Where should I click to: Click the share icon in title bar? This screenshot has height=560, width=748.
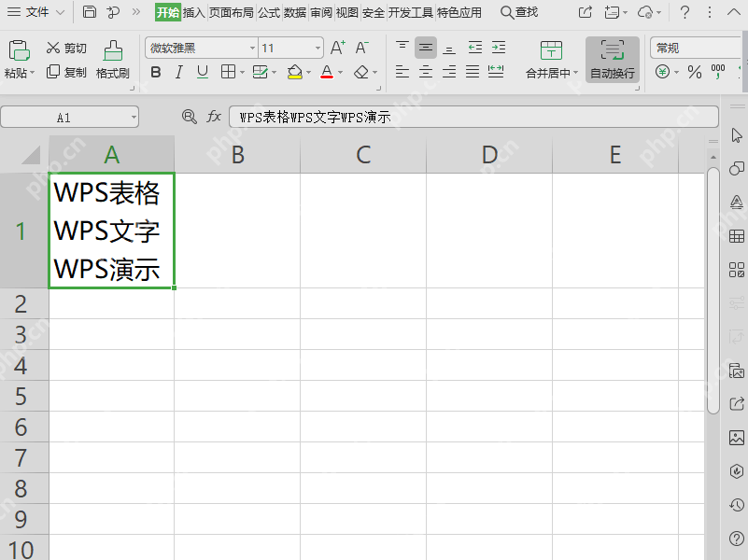coord(586,12)
